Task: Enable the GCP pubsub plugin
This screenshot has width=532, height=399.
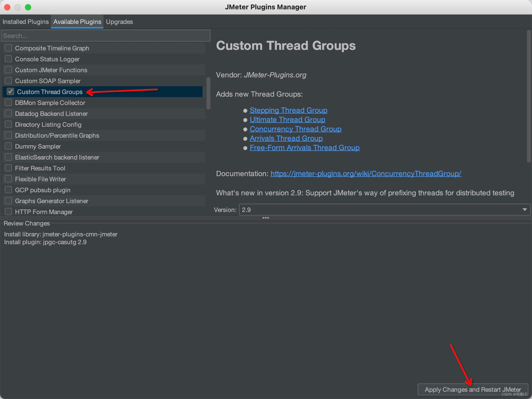Action: [8, 190]
